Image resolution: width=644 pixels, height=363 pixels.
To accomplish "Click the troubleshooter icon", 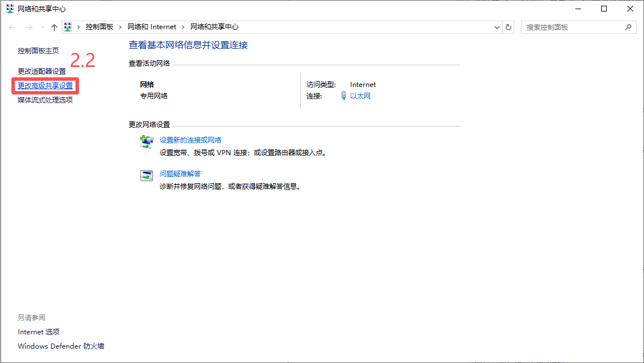I will (x=146, y=176).
